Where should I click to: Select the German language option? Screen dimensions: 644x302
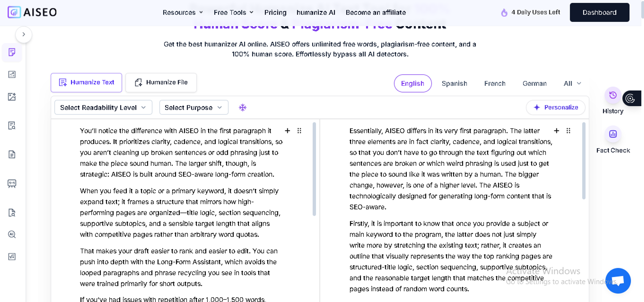tap(534, 83)
